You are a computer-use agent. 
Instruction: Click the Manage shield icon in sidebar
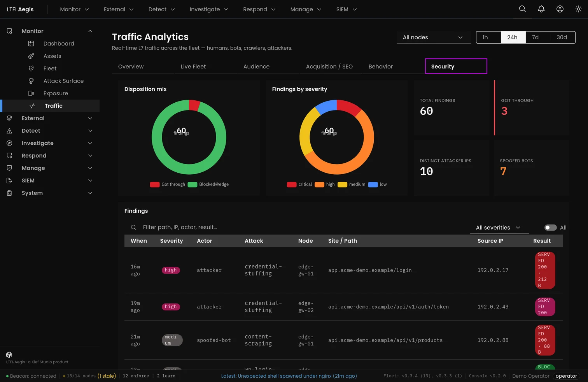click(9, 168)
